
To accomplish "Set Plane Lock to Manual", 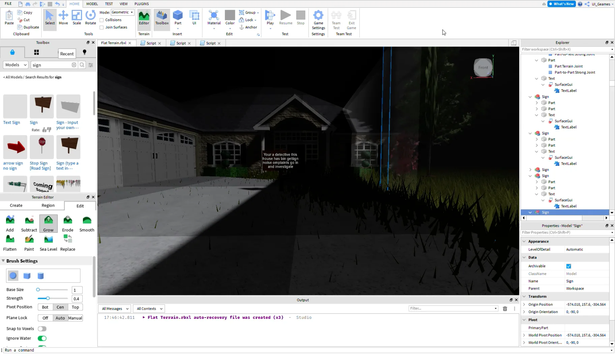I will (75, 318).
